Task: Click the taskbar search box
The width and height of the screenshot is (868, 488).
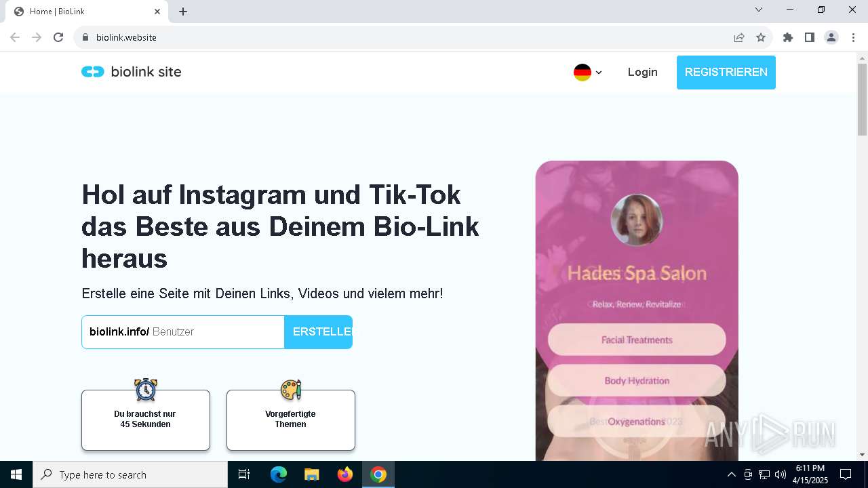Action: tap(130, 474)
